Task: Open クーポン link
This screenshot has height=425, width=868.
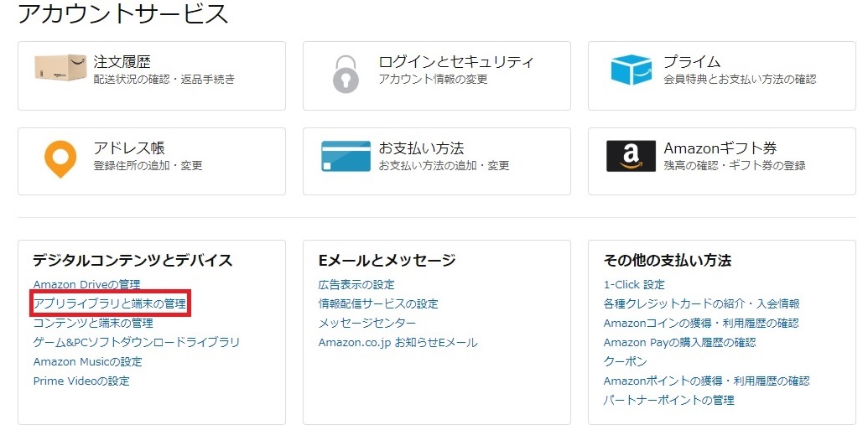Action: click(625, 361)
